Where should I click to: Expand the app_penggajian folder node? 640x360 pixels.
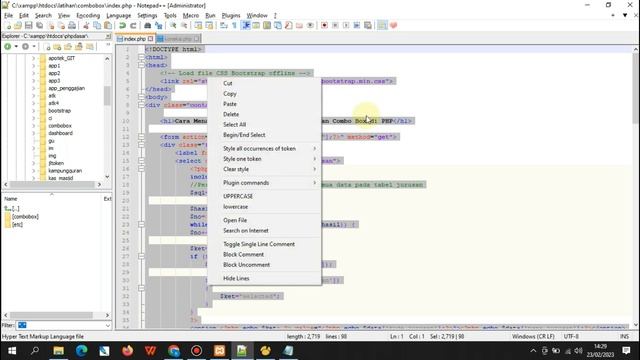(x=33, y=88)
